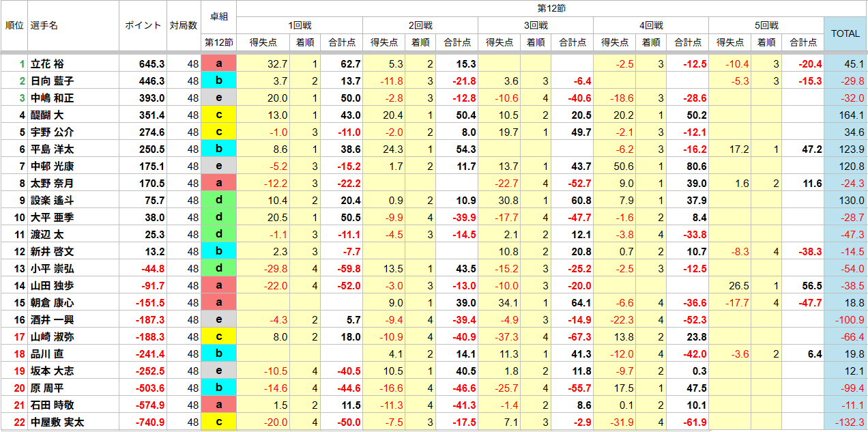This screenshot has width=868, height=432.
Task: Click cyan table group 'b' for 日向 藍子
Action: tap(219, 81)
